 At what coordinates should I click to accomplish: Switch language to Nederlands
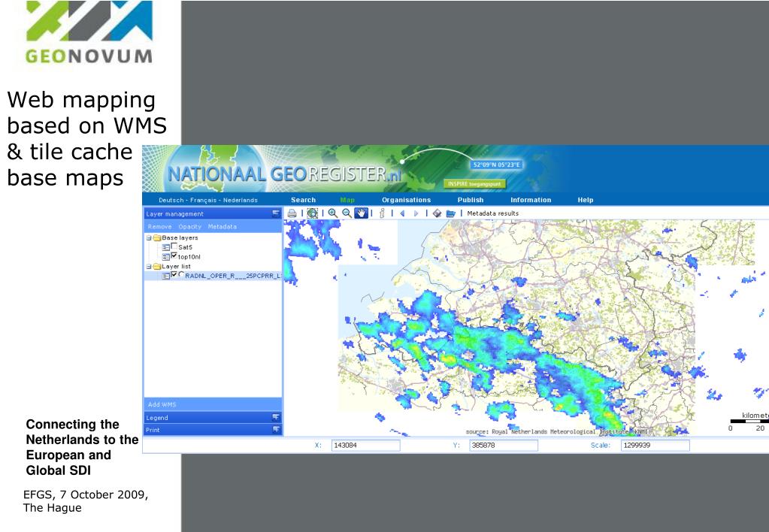click(x=241, y=200)
